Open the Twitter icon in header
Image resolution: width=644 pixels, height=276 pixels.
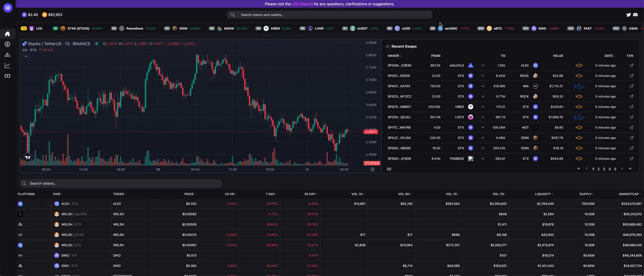coord(628,15)
